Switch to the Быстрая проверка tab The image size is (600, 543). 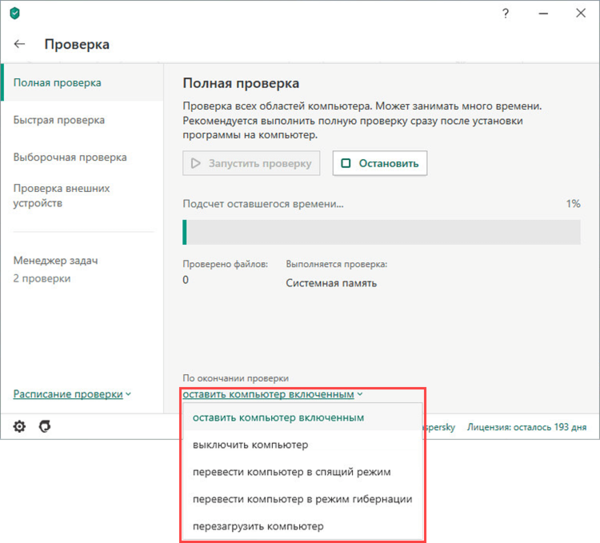59,120
